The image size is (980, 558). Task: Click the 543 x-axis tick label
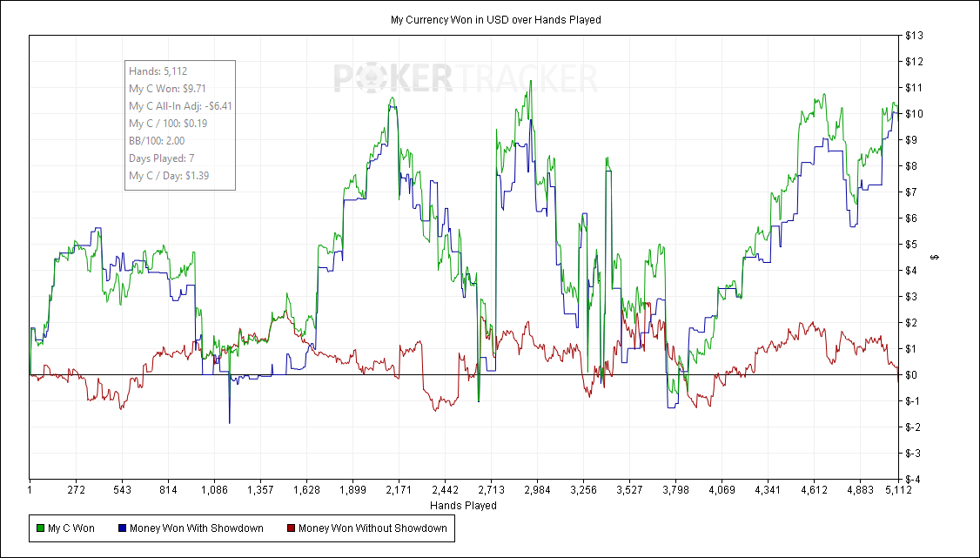pos(122,490)
